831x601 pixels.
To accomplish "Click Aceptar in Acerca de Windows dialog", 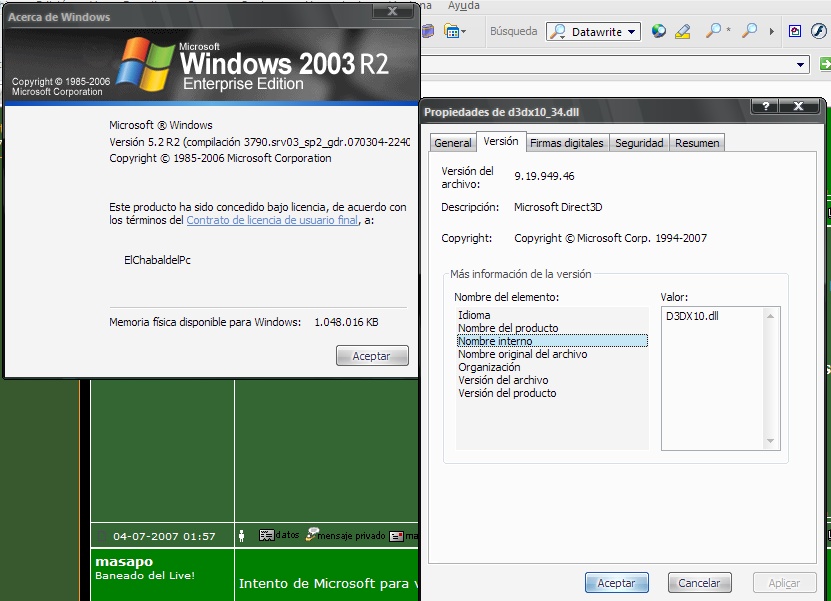I will click(x=372, y=356).
